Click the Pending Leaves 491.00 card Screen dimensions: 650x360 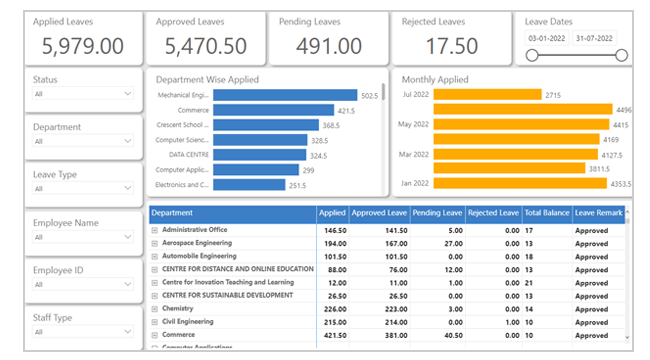click(329, 38)
